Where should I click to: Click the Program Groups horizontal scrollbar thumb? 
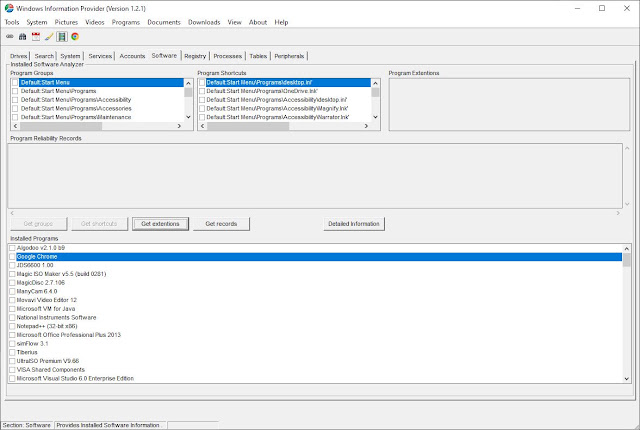[x=60, y=126]
